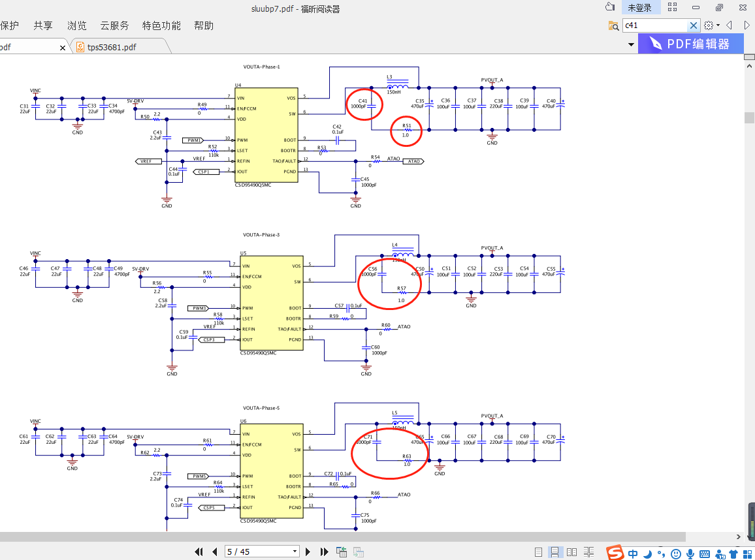Switch to the tps53681.pdf tab

[x=112, y=47]
